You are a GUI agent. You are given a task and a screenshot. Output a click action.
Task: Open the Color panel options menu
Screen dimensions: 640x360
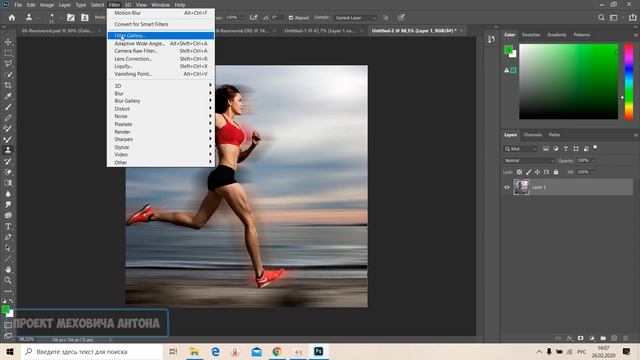(636, 35)
